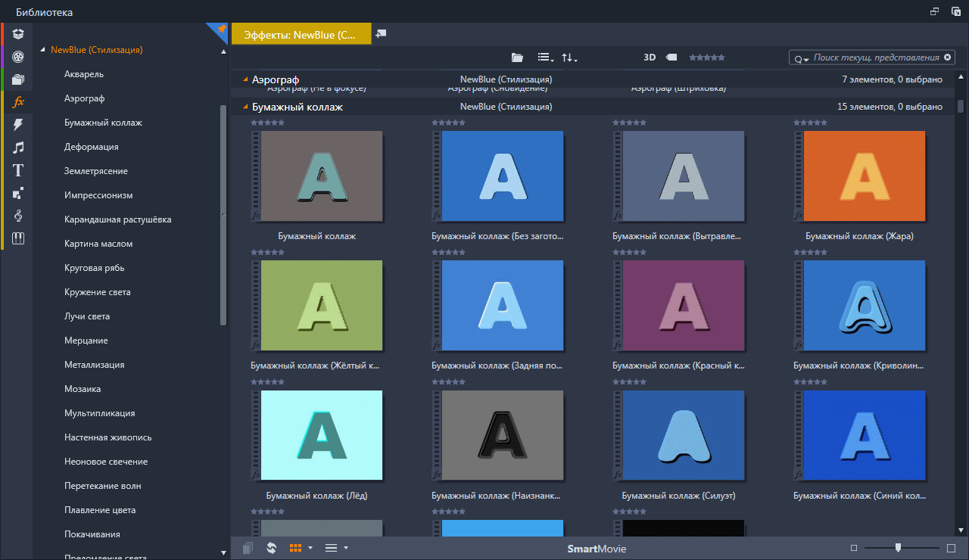Collapse the Аэрограф group
The image size is (969, 560).
(x=245, y=79)
